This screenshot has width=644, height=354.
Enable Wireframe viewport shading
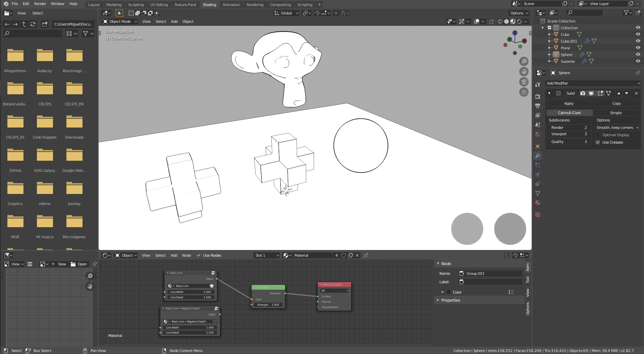(500, 21)
